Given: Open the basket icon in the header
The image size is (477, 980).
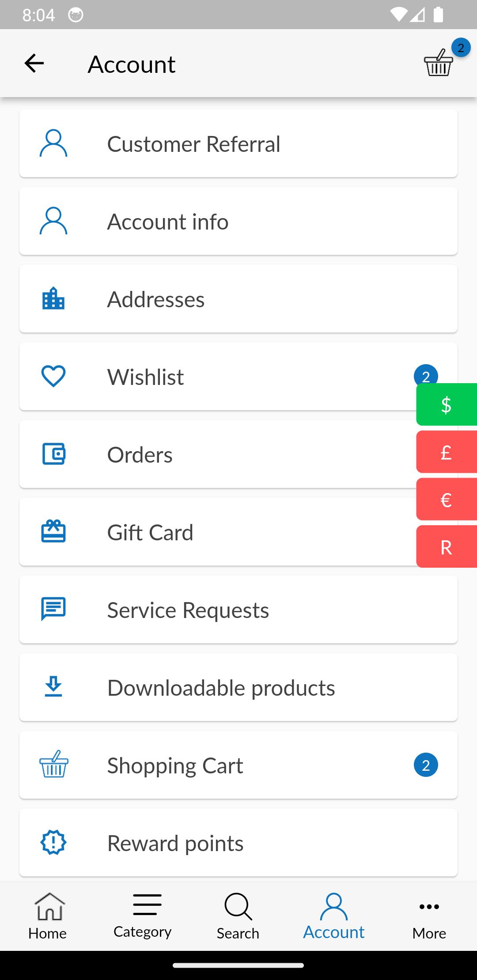Looking at the screenshot, I should [x=439, y=63].
